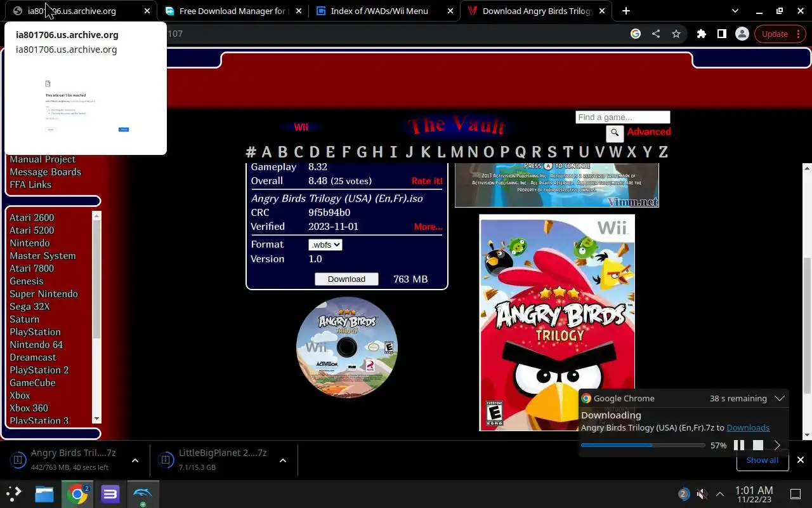The height and width of the screenshot is (508, 812).
Task: Collapse the Google Chrome download notification
Action: click(x=780, y=398)
